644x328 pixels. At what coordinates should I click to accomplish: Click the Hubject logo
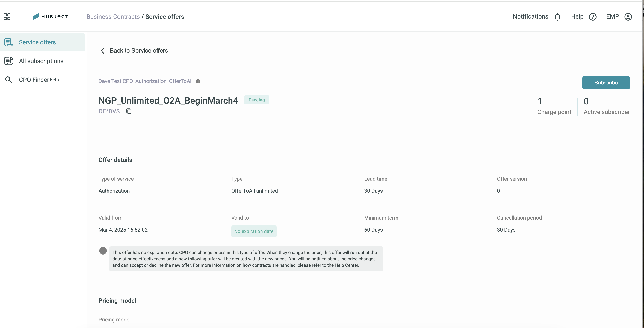[51, 16]
